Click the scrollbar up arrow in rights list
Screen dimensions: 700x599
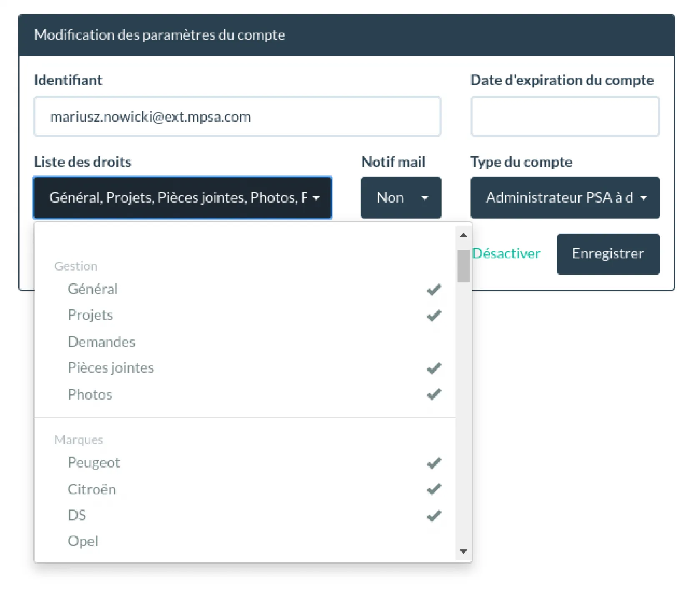click(463, 235)
